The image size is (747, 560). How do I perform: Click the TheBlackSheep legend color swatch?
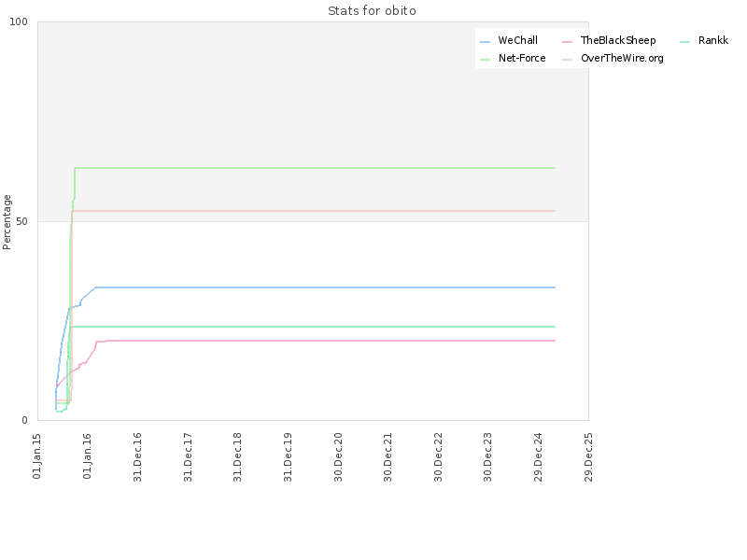(x=567, y=42)
